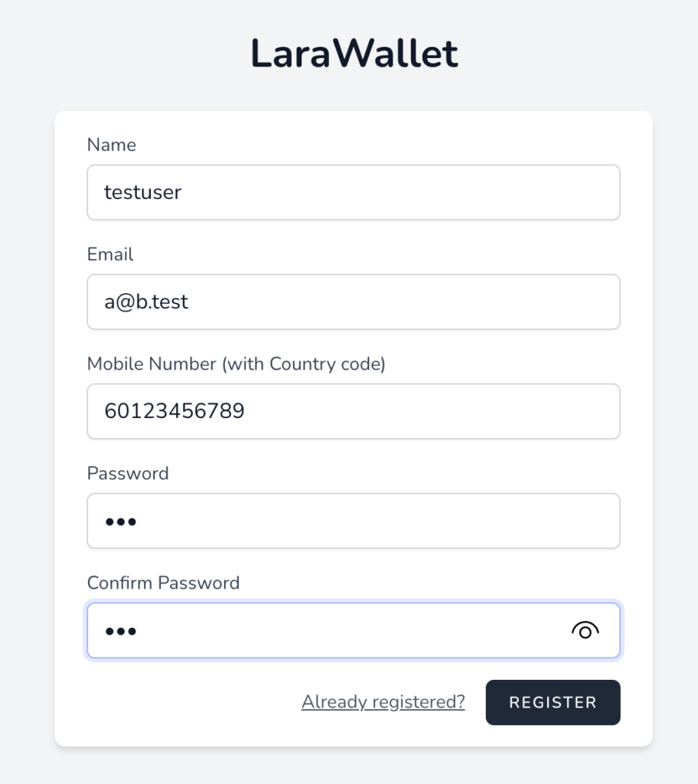The image size is (698, 784).
Task: Select the Mobile Number input field
Action: click(353, 411)
